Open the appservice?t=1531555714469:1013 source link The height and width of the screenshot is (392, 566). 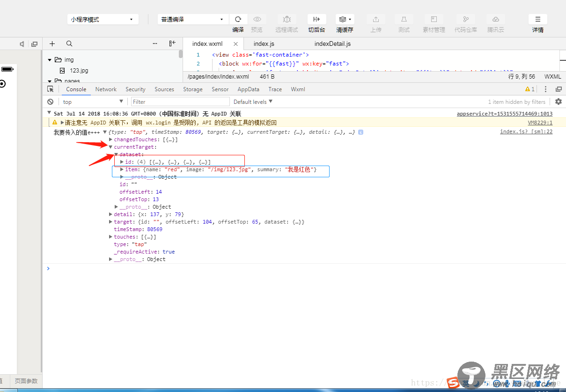(x=505, y=114)
